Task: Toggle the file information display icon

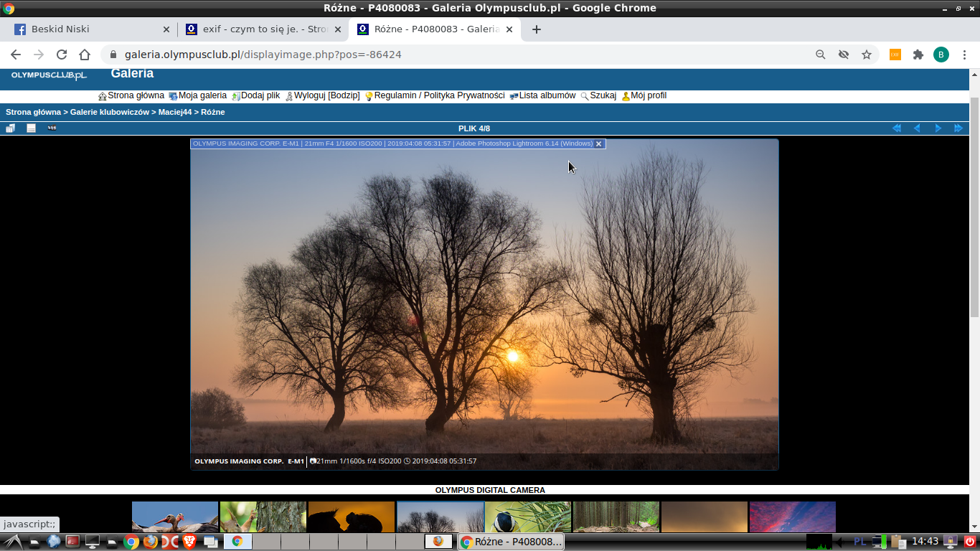Action: tap(31, 128)
